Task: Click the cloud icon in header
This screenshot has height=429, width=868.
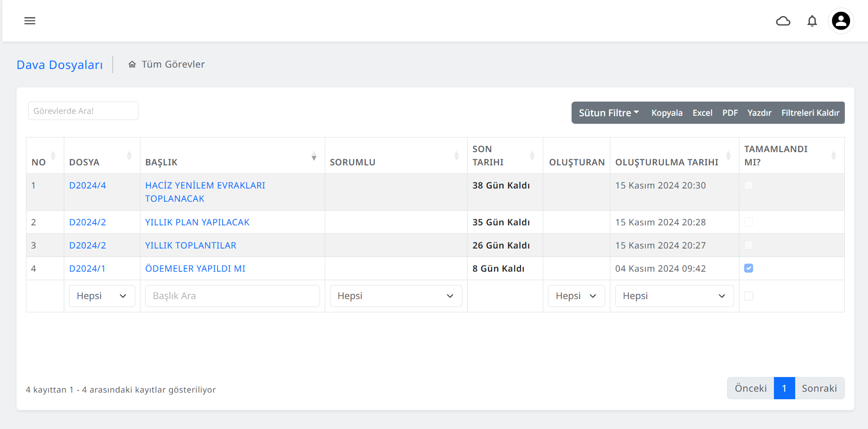Action: click(x=783, y=21)
